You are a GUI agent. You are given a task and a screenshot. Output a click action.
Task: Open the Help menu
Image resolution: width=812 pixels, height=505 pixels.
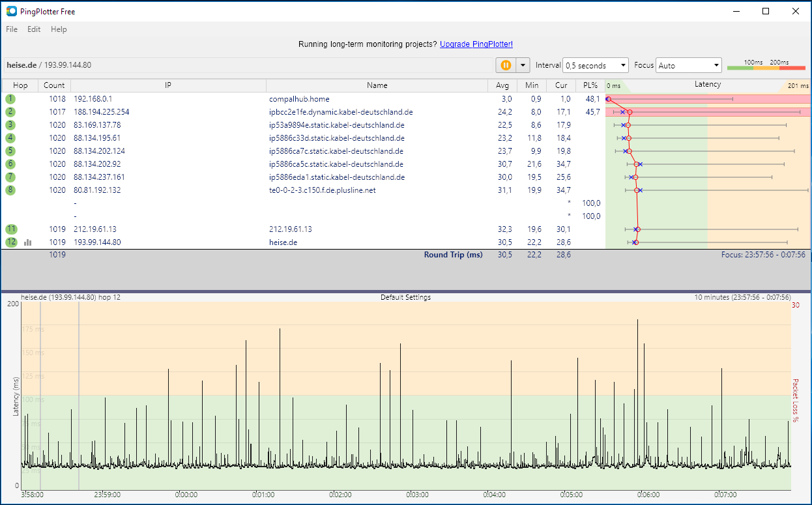click(x=59, y=29)
